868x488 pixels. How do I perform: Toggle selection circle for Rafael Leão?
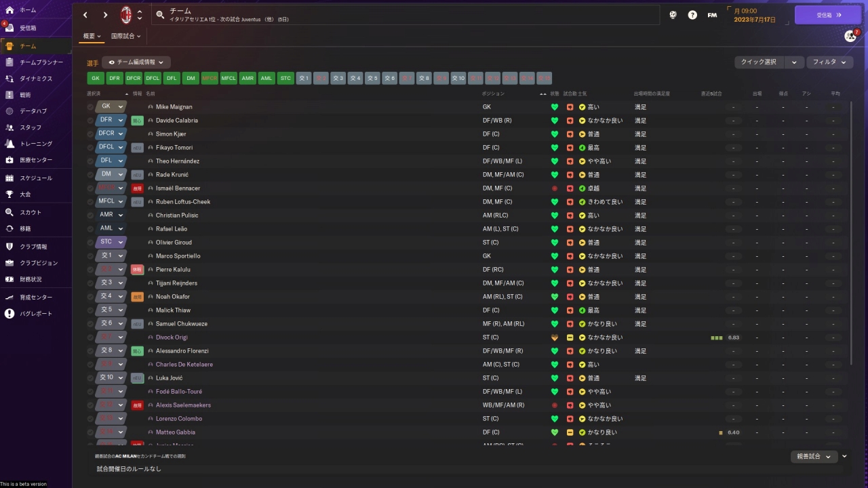pyautogui.click(x=90, y=229)
